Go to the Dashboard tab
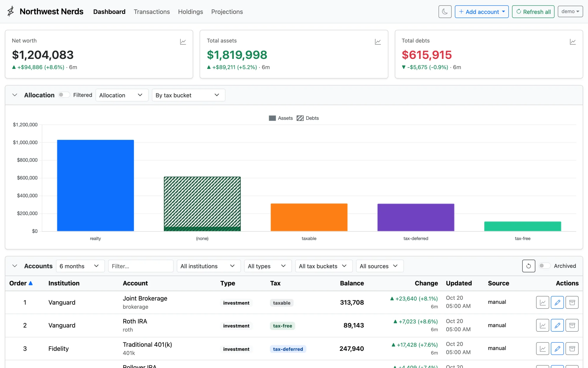Image resolution: width=588 pixels, height=368 pixels. pos(109,12)
